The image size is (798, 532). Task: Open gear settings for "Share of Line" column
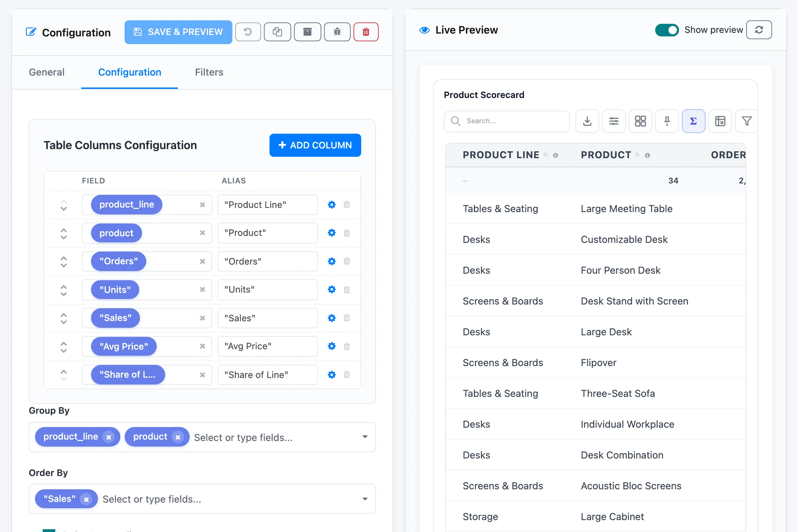coord(331,374)
